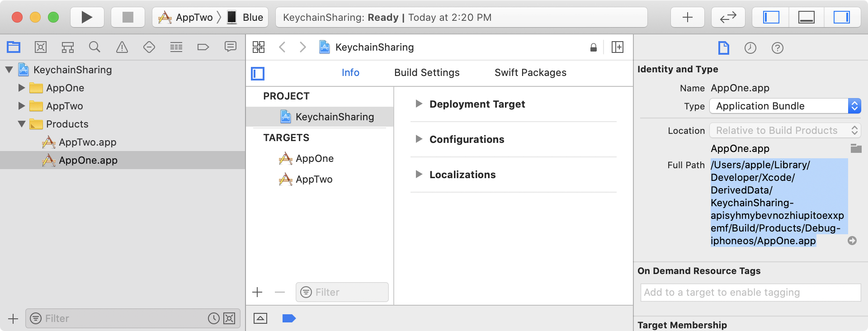Screen dimensions: 868x331
Task: Switch to the Build Settings tab
Action: 427,72
